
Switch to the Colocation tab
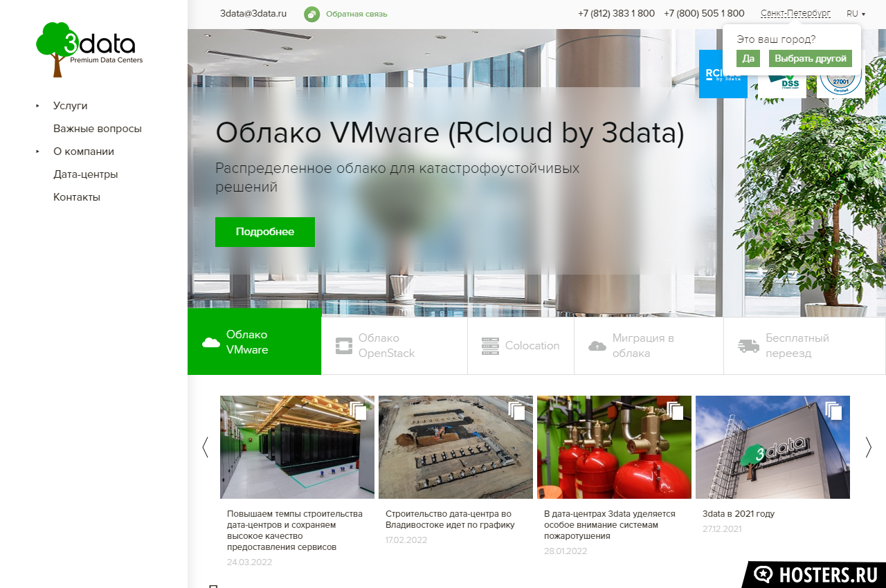[x=521, y=346]
